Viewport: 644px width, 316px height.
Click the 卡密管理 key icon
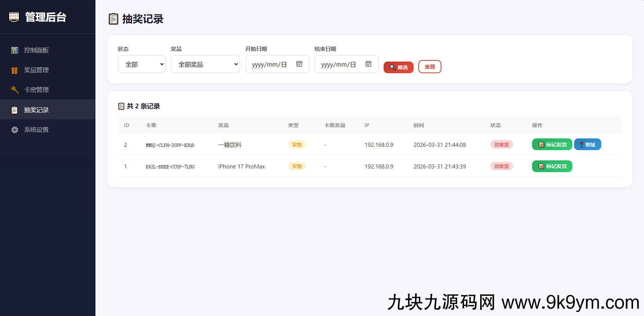pos(15,90)
